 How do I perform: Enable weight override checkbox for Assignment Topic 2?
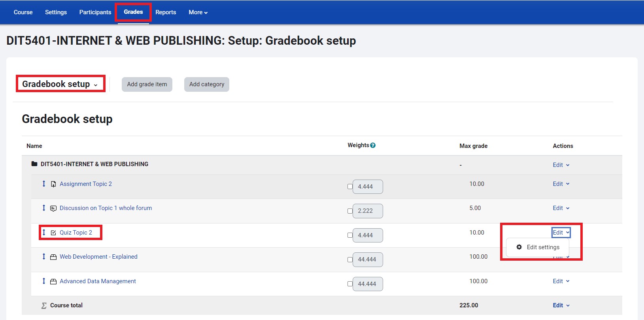tap(350, 187)
